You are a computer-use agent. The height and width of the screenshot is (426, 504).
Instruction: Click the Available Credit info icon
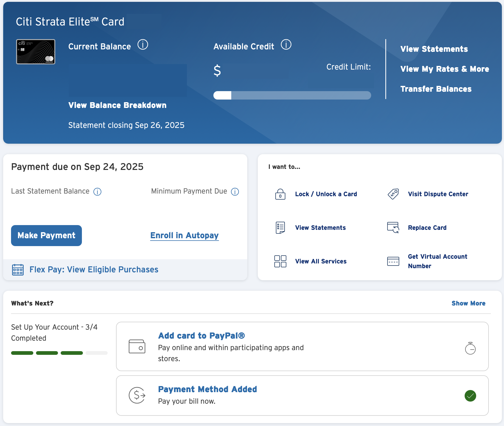pyautogui.click(x=286, y=45)
